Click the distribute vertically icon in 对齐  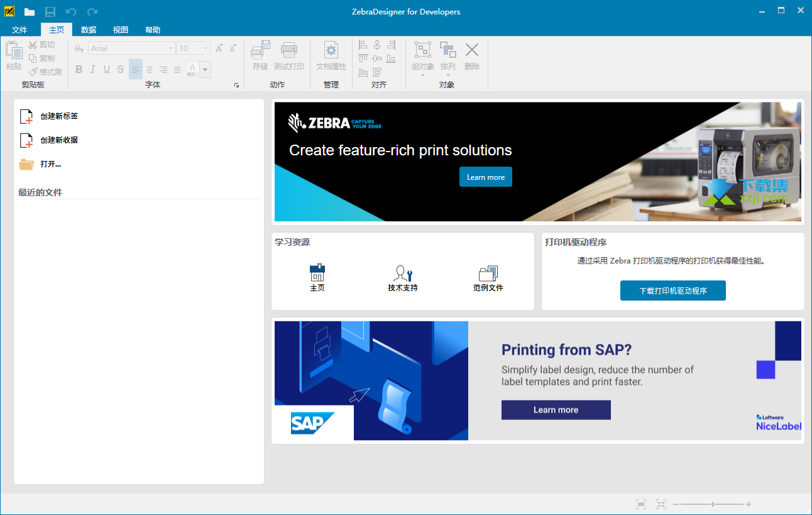pos(377,72)
